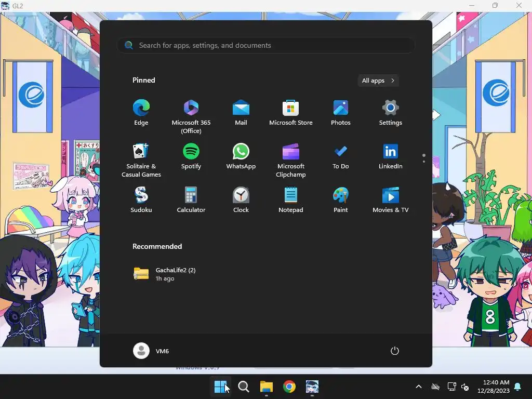The image size is (532, 399).
Task: Click the Windows Start button on taskbar
Action: (x=220, y=387)
